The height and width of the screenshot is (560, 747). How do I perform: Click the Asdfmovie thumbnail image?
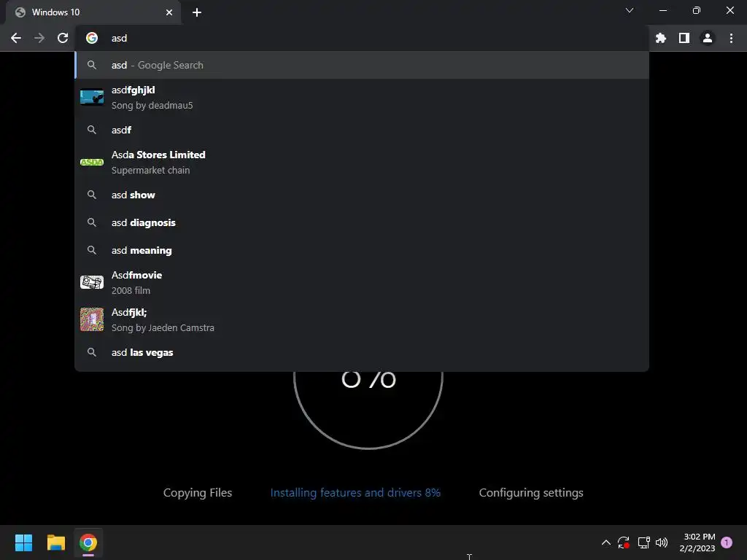click(92, 282)
